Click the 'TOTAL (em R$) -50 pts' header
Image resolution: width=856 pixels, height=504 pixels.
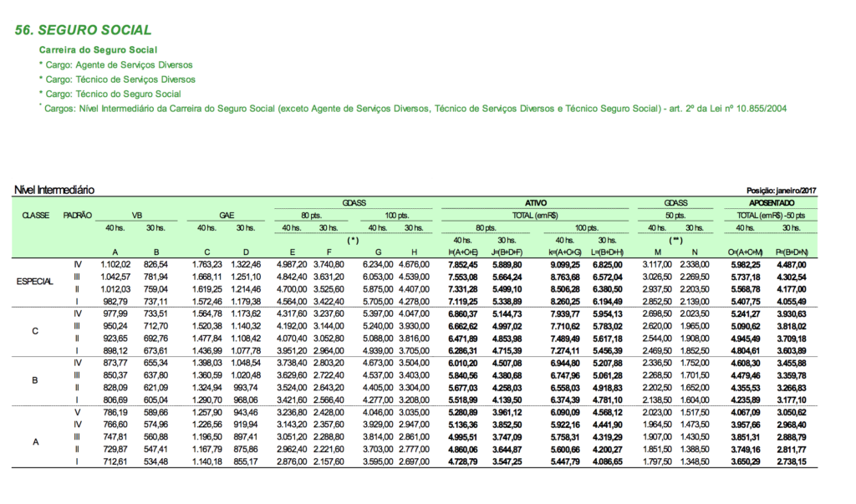pyautogui.click(x=772, y=215)
